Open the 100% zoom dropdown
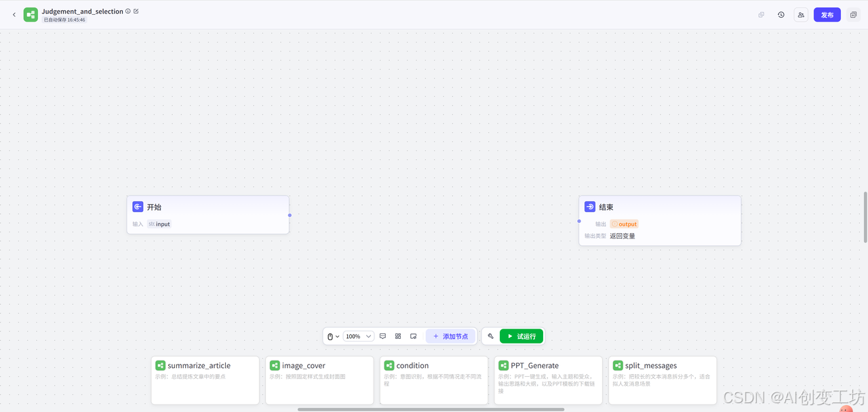This screenshot has height=412, width=868. click(358, 336)
